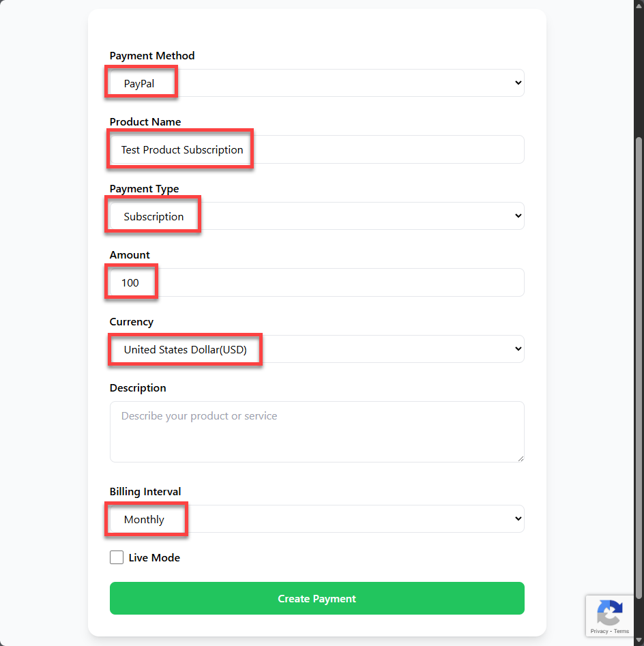Image resolution: width=644 pixels, height=646 pixels.
Task: Open the Privacy link under reCAPTCHA
Action: pyautogui.click(x=600, y=631)
